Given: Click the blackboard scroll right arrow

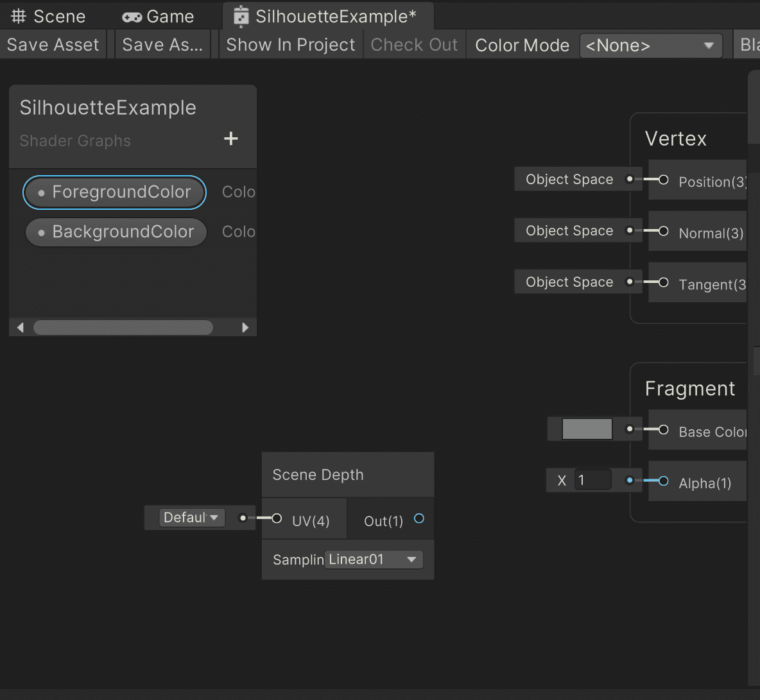Looking at the screenshot, I should click(245, 327).
